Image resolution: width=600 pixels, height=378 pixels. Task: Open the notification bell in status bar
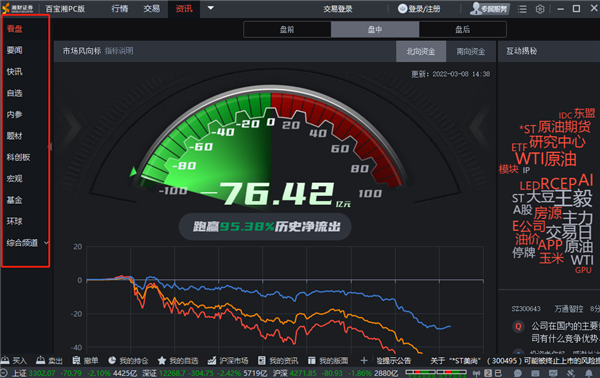[x=589, y=373]
